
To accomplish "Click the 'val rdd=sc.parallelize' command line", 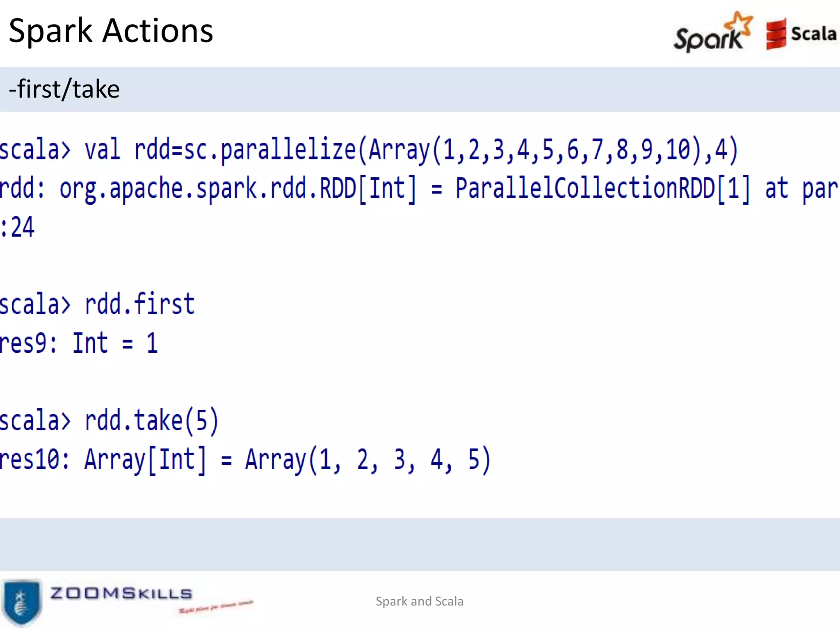I will (369, 150).
